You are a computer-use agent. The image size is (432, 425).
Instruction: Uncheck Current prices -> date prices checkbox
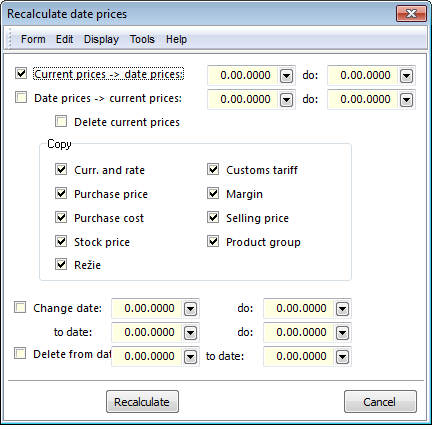coord(21,73)
